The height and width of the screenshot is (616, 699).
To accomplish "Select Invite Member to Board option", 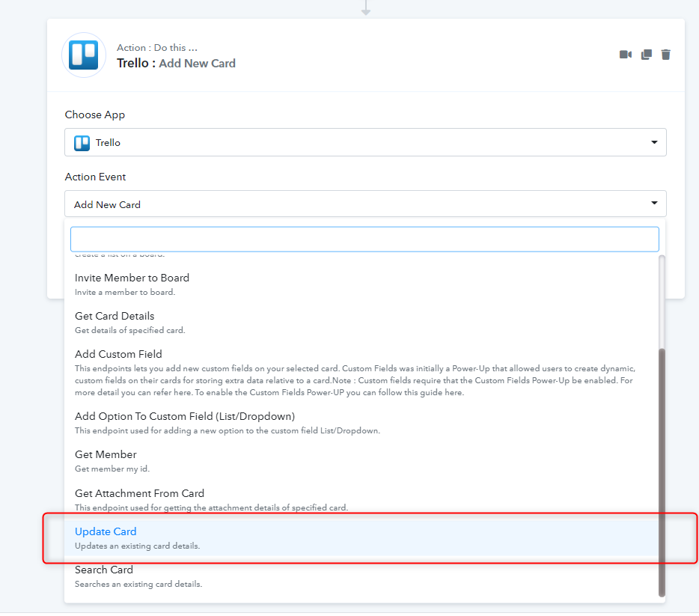I will point(361,284).
